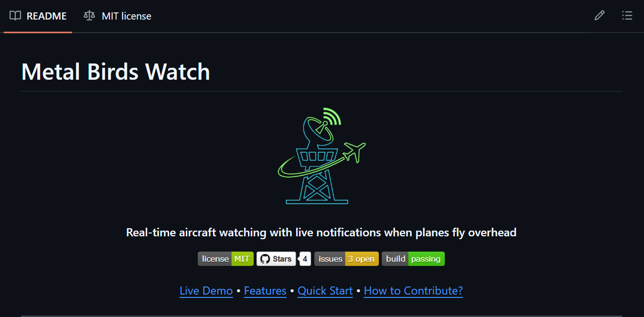Screen dimensions: 644x317
Task: Switch to the MIT license tab
Action: 118,16
